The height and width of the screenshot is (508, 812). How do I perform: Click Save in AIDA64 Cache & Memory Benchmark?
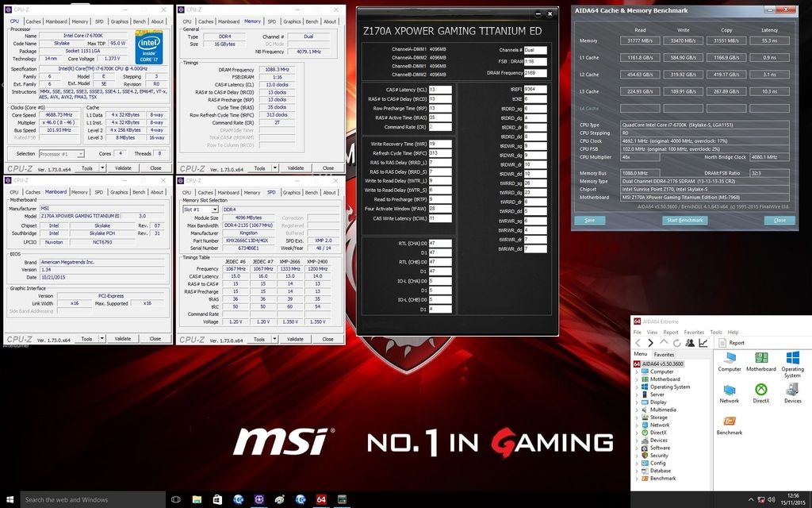tap(589, 221)
